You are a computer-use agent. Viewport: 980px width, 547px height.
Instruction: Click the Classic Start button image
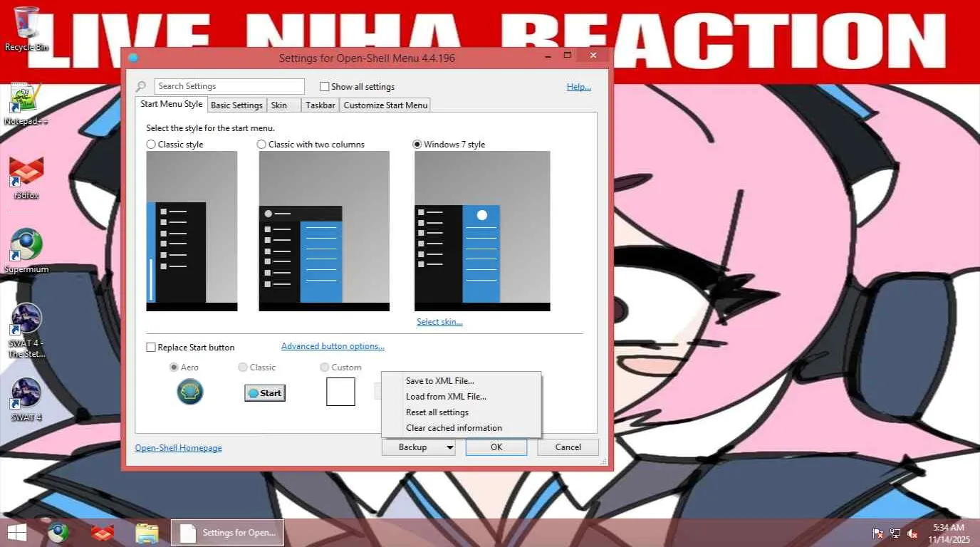(265, 393)
